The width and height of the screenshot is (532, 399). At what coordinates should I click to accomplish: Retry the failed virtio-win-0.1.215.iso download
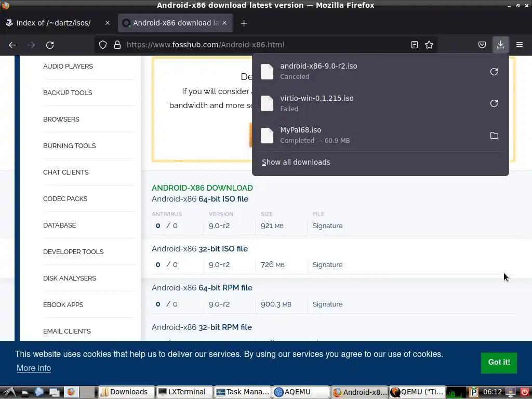(x=494, y=103)
